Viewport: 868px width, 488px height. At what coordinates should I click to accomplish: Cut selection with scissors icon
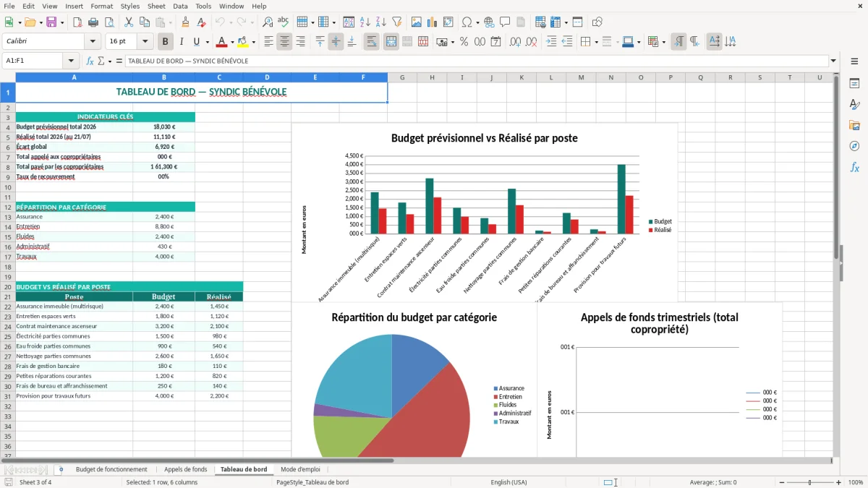(x=128, y=22)
